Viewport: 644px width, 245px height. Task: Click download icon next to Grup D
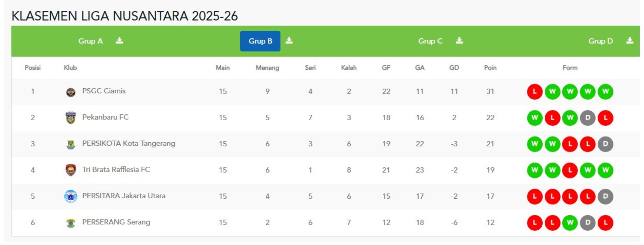(630, 41)
